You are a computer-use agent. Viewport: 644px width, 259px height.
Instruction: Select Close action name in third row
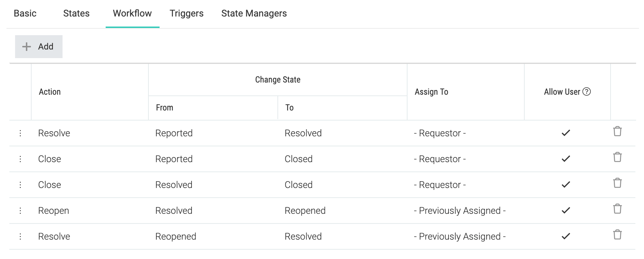50,185
